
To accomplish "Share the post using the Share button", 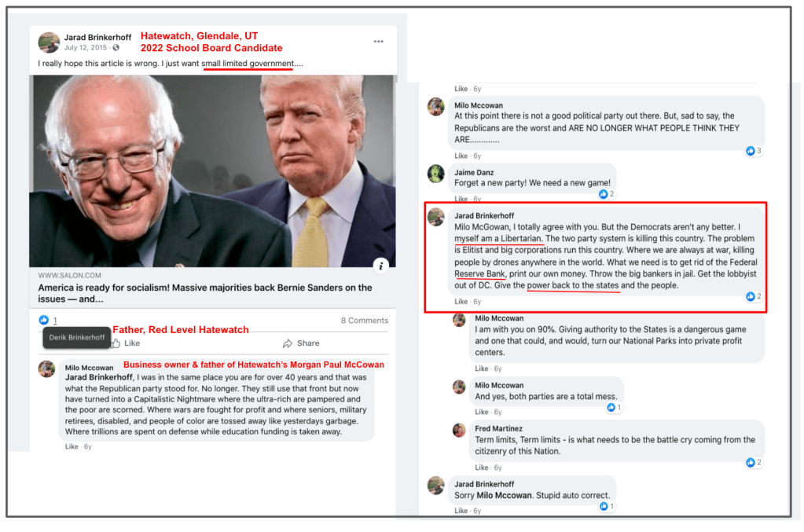I will [301, 343].
